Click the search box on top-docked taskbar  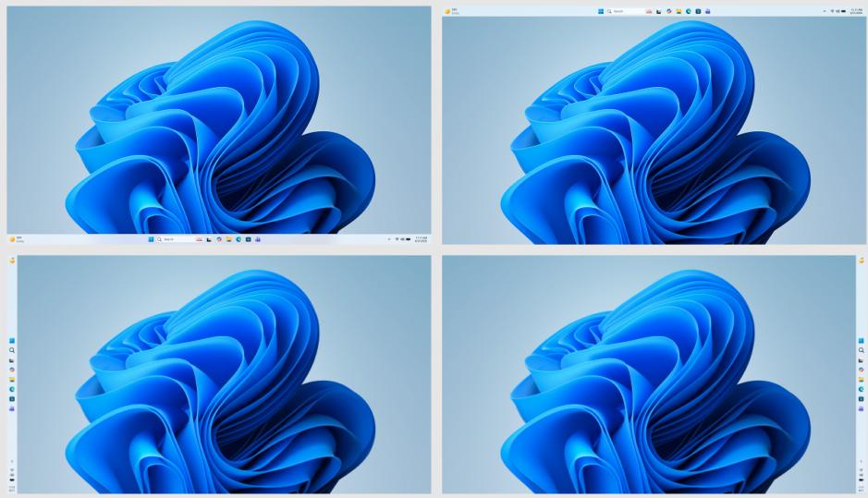630,11
